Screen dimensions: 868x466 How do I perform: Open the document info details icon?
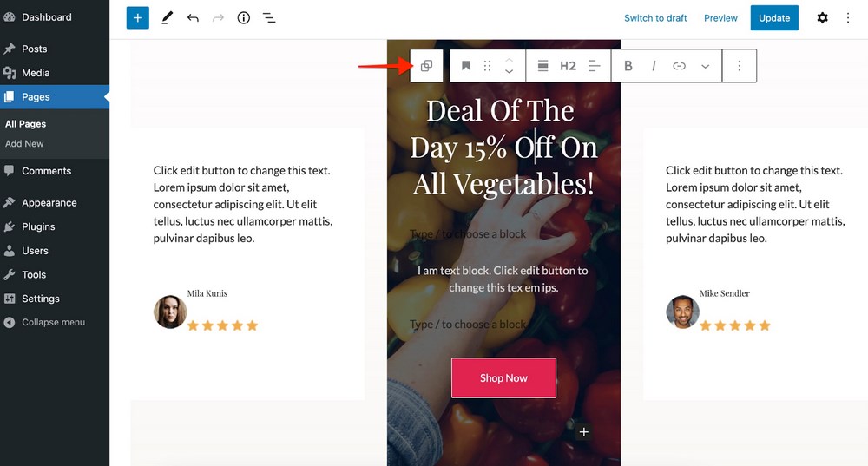click(244, 17)
